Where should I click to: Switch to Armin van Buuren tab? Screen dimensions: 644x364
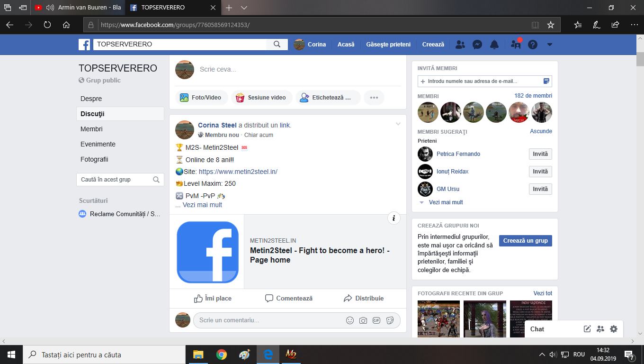[78, 8]
